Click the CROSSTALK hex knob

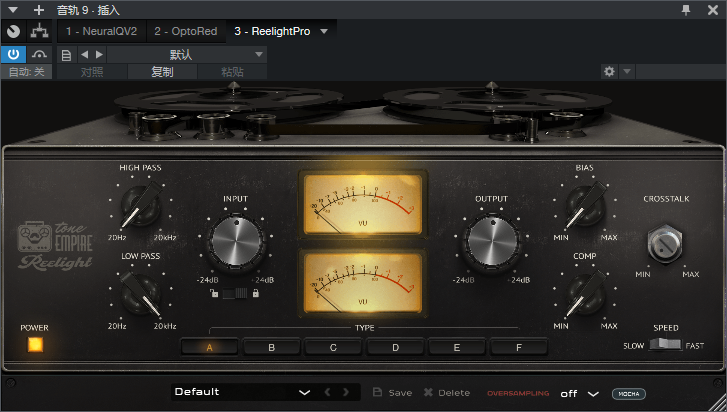click(x=665, y=243)
